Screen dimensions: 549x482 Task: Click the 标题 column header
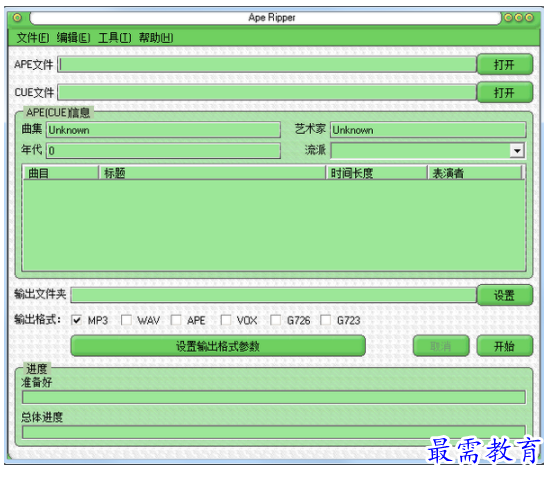(213, 173)
